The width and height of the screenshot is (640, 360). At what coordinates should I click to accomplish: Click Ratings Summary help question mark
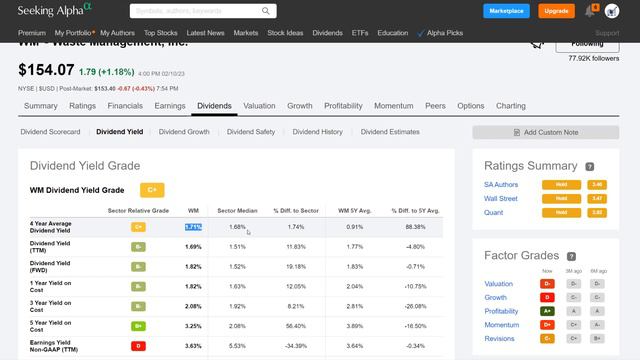click(589, 167)
